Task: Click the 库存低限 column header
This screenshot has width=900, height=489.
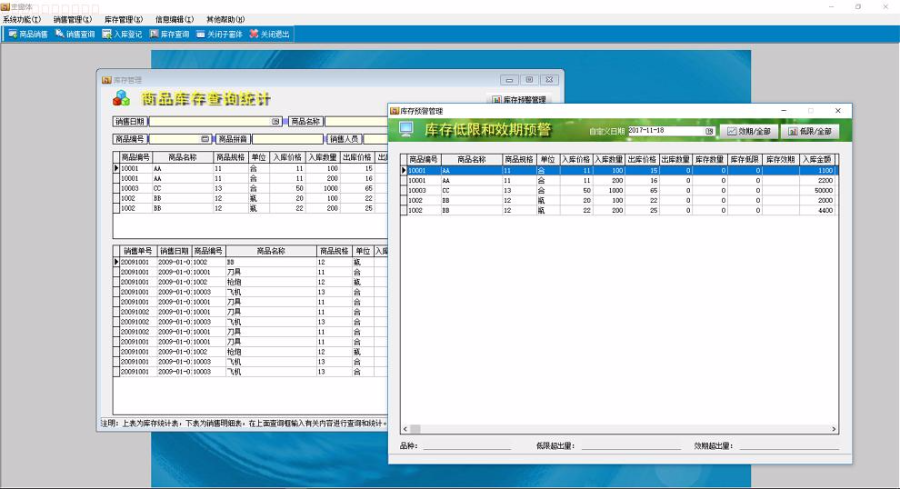Action: [745, 159]
